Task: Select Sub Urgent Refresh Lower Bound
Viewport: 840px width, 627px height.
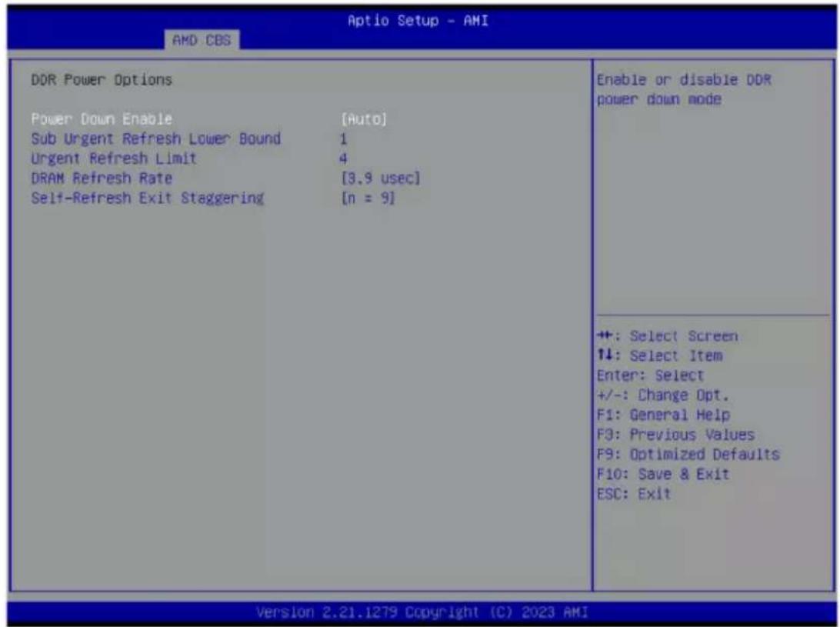Action: 156,138
